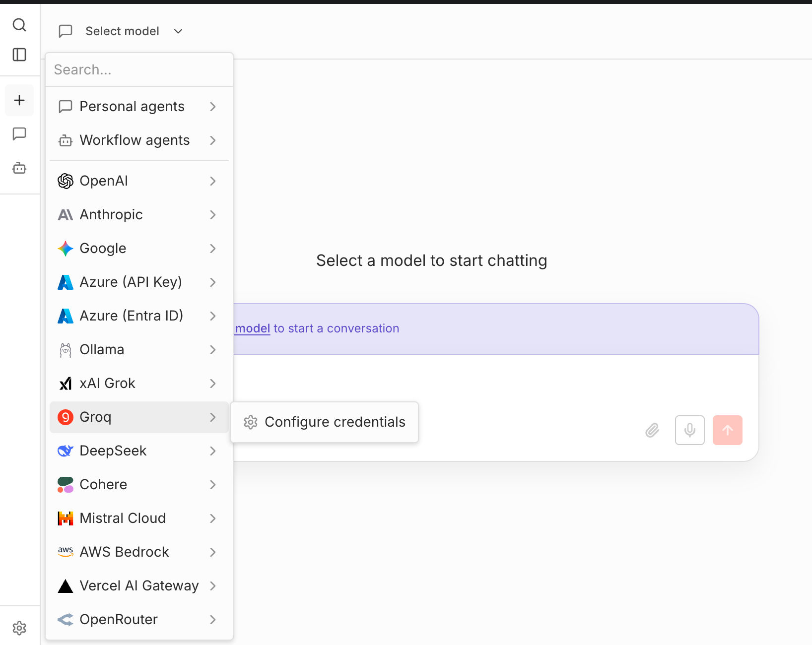Click the Google sparkle logo icon

pyautogui.click(x=66, y=249)
